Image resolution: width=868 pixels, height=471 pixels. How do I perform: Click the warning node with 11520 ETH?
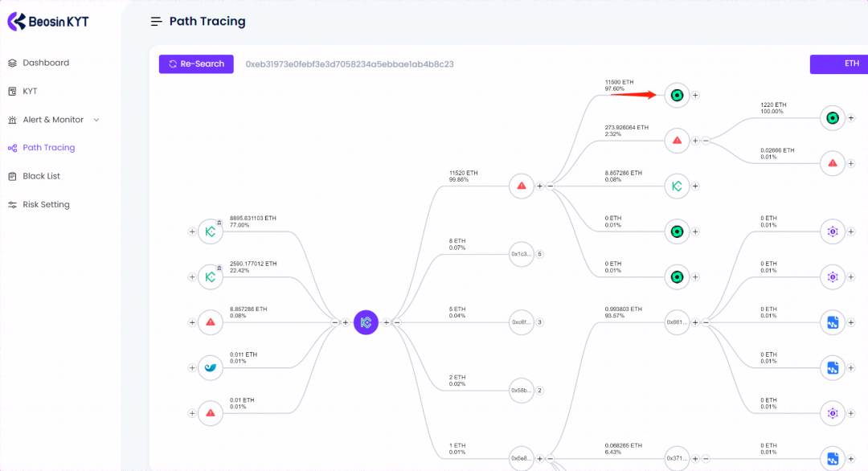(522, 186)
